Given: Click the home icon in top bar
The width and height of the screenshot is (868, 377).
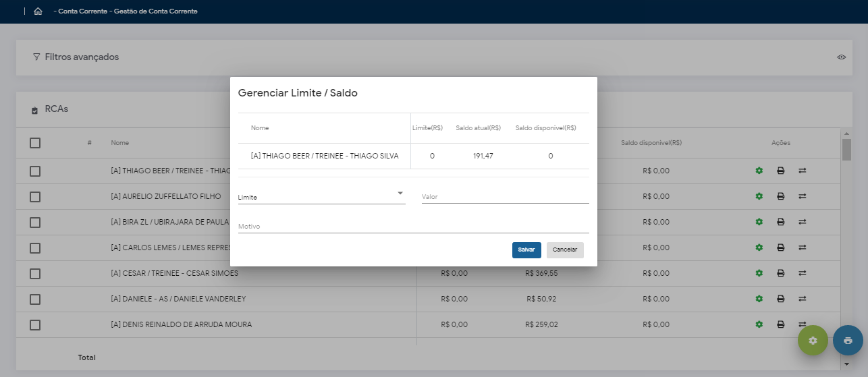Looking at the screenshot, I should [x=38, y=11].
